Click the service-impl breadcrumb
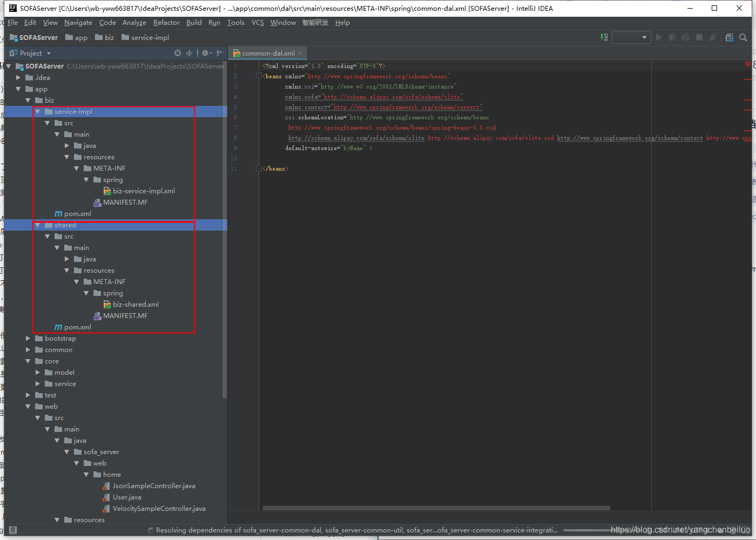756x540 pixels. click(x=146, y=37)
